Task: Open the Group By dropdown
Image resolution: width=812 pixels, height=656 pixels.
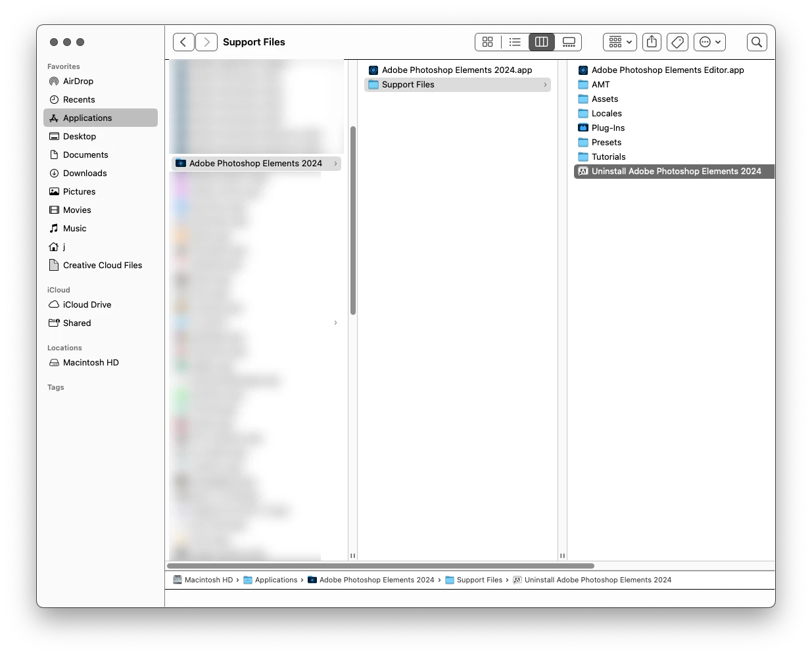Action: click(620, 42)
